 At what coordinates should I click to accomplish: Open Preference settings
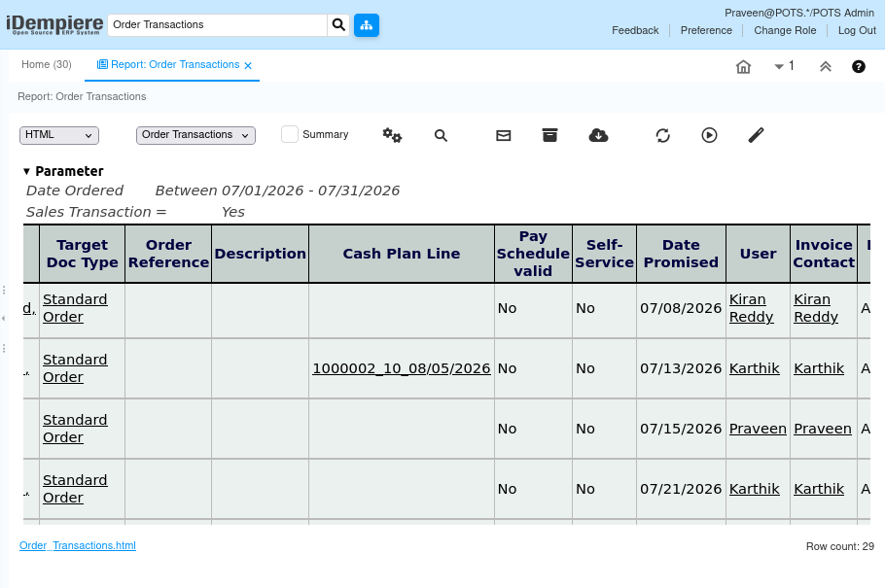(x=706, y=30)
